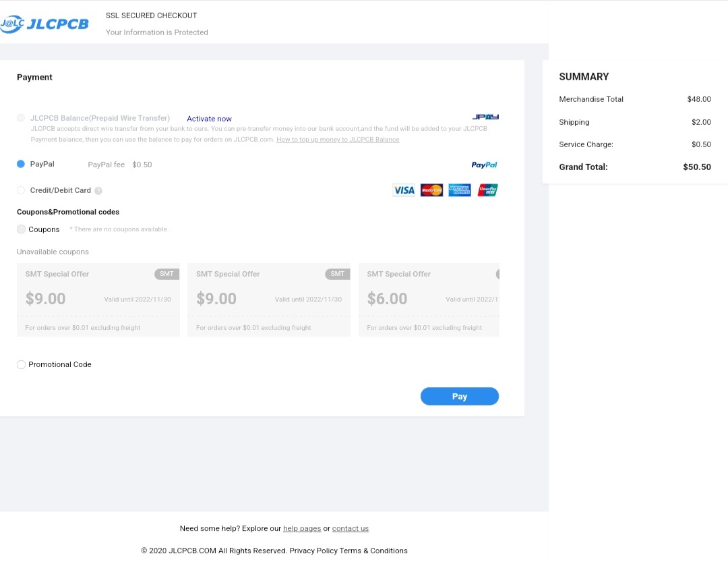Open How to top up money link
The width and height of the screenshot is (728, 564).
(338, 140)
